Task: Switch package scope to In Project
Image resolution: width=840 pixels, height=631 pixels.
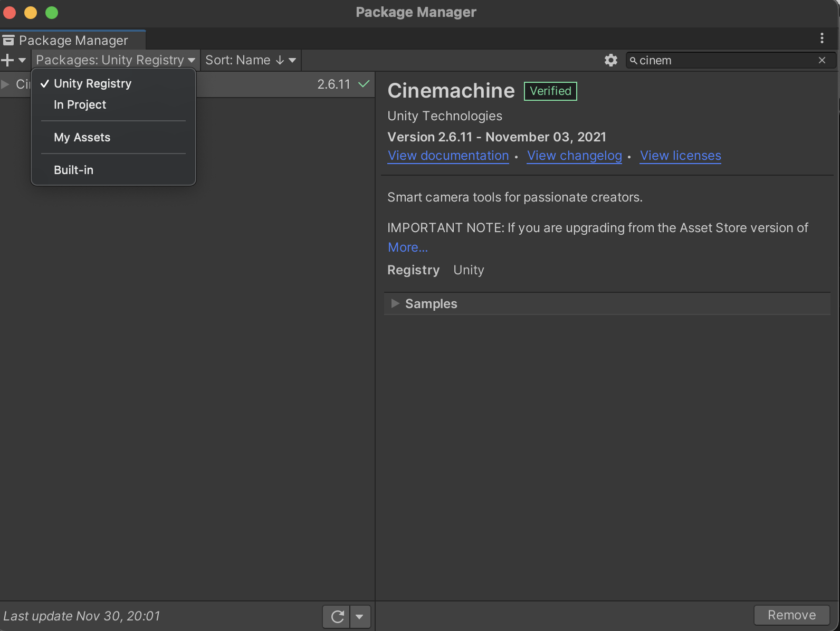Action: click(x=80, y=104)
